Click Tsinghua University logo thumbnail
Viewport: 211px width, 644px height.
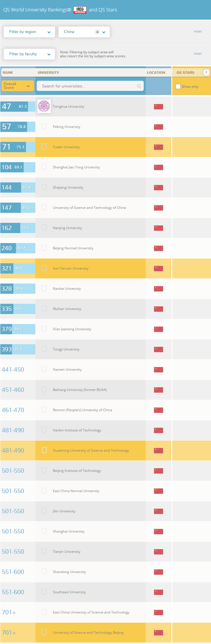click(x=44, y=106)
